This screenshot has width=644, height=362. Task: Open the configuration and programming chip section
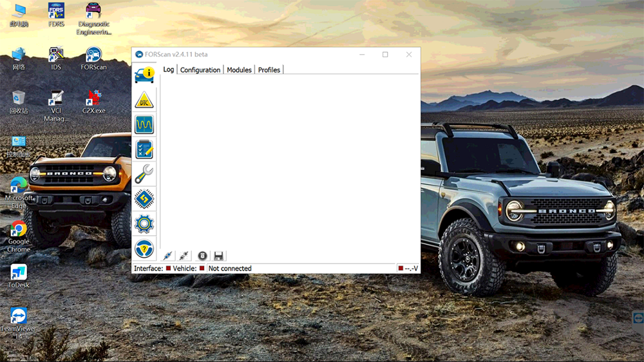point(144,199)
